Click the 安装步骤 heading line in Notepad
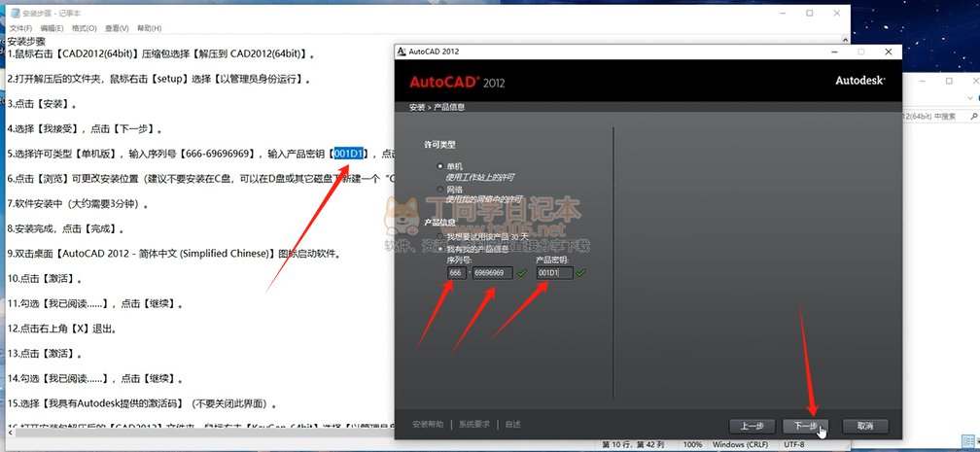The image size is (980, 452). [x=26, y=41]
